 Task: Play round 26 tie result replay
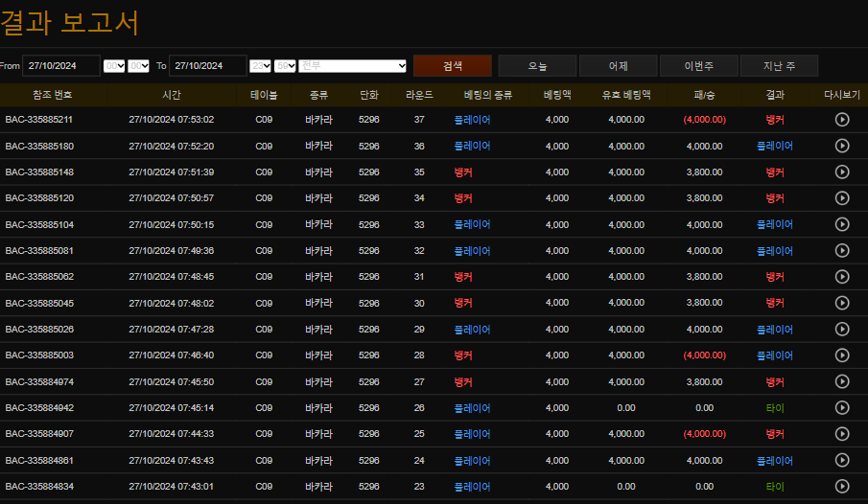click(x=842, y=407)
